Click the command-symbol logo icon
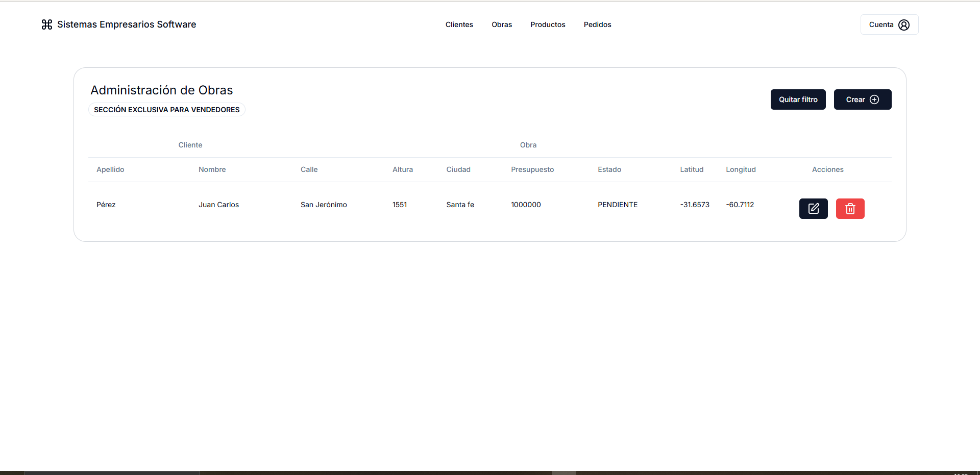Viewport: 980px width, 475px height. click(x=47, y=24)
